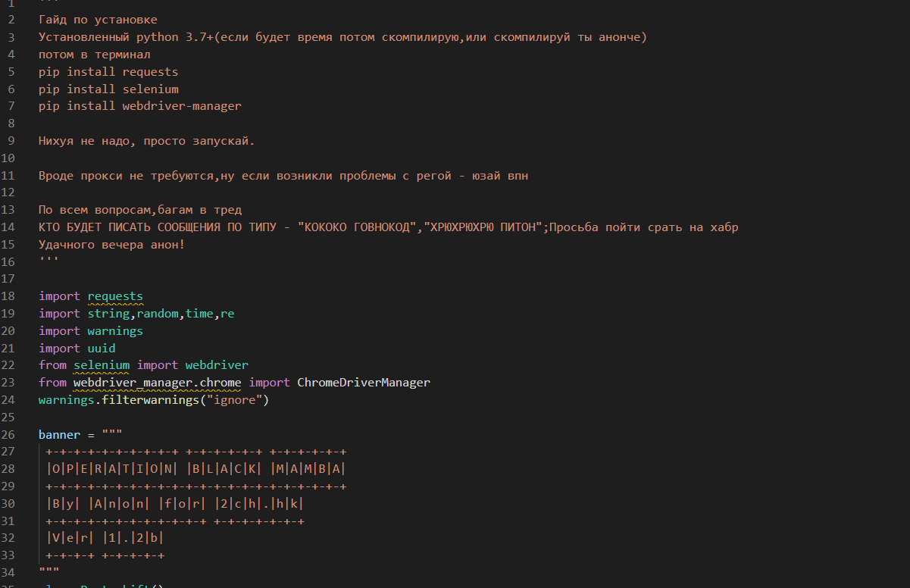Click the underlined 'requests' module in the import line
The image size is (910, 588).
tap(115, 296)
